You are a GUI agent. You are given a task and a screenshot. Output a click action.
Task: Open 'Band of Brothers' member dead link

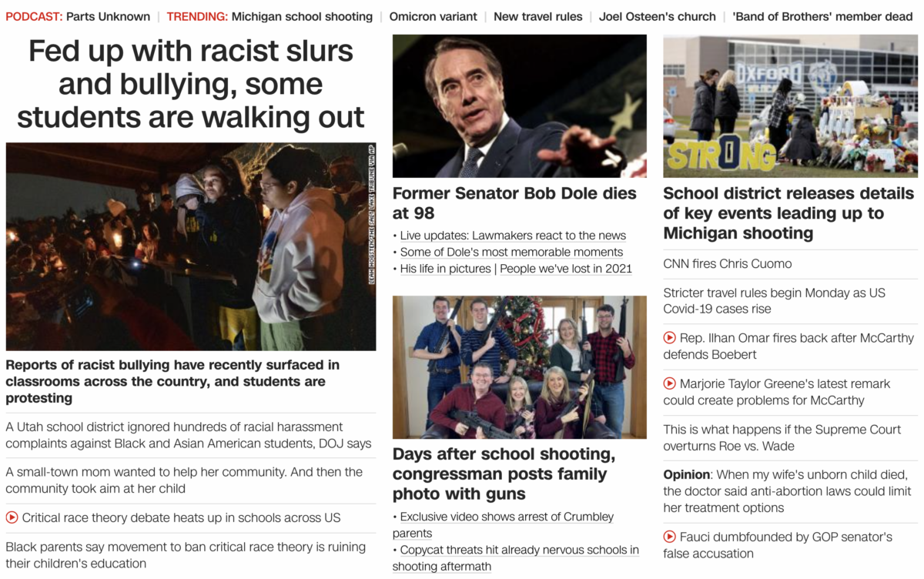(x=822, y=16)
